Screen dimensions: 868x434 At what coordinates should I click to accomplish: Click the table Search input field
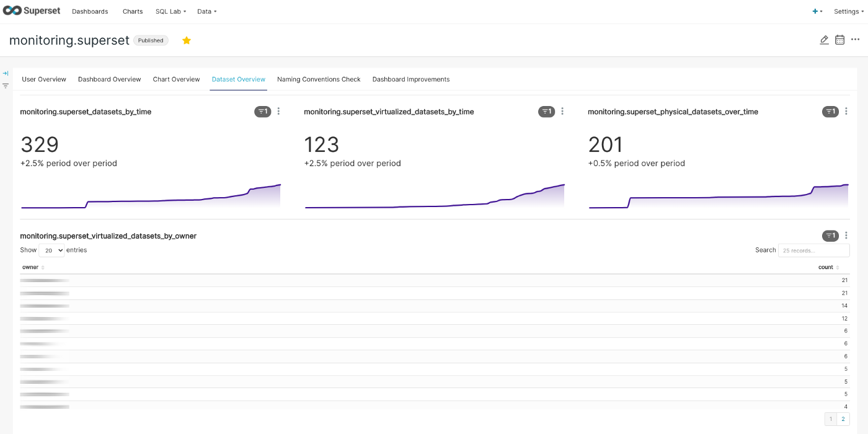coord(813,250)
